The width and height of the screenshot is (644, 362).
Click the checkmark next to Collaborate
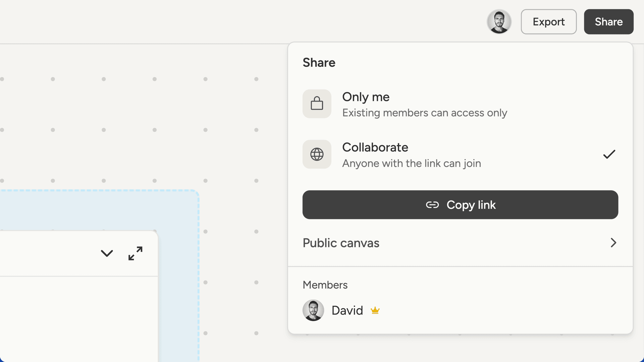(x=608, y=154)
